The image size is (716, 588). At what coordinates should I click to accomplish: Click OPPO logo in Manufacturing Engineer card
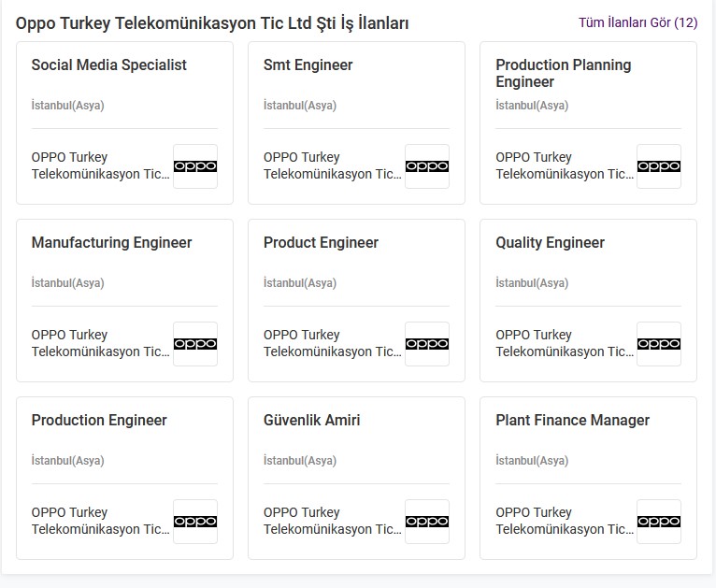[194, 344]
